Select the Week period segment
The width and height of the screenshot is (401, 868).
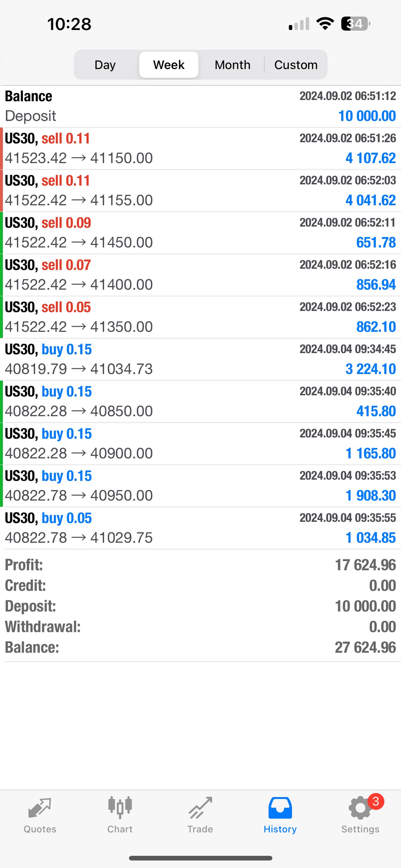(x=169, y=65)
